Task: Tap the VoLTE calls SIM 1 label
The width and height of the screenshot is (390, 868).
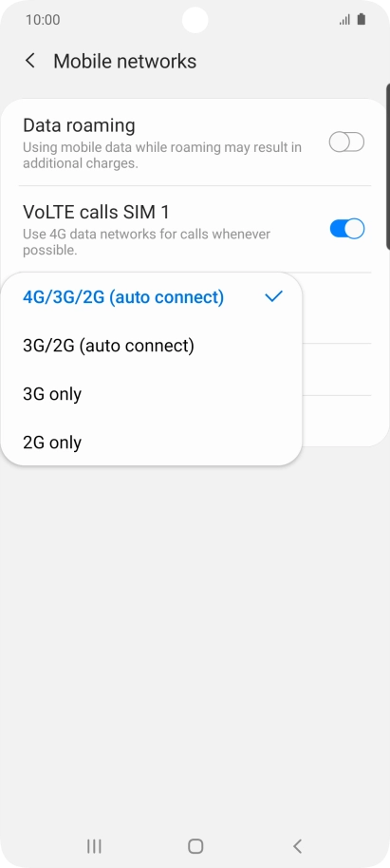Action: coord(96,212)
